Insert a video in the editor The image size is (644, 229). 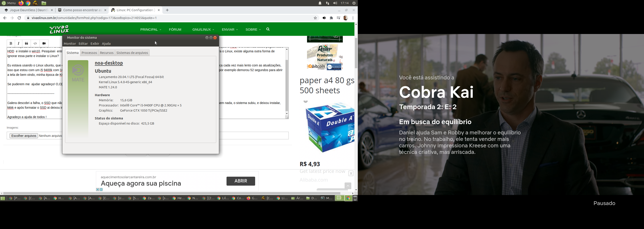click(x=44, y=44)
